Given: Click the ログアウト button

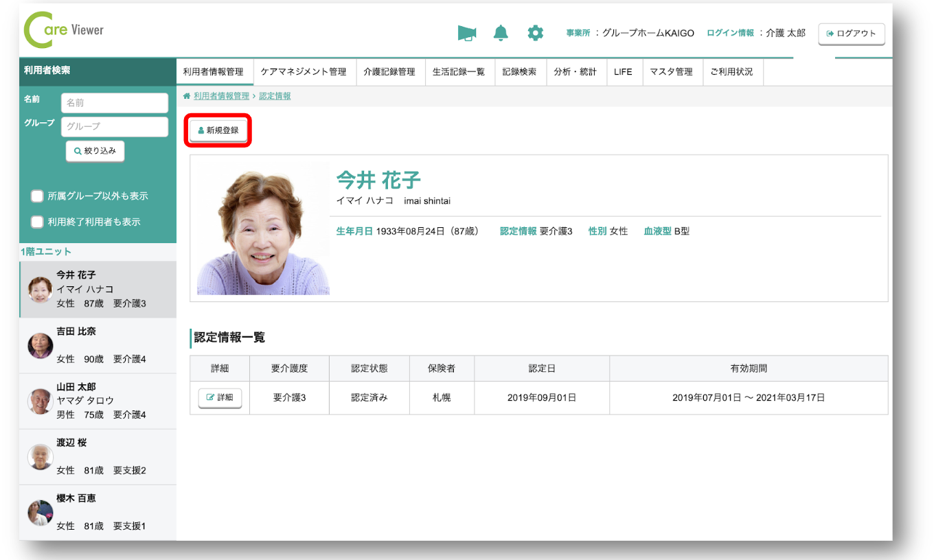Looking at the screenshot, I should 851,34.
